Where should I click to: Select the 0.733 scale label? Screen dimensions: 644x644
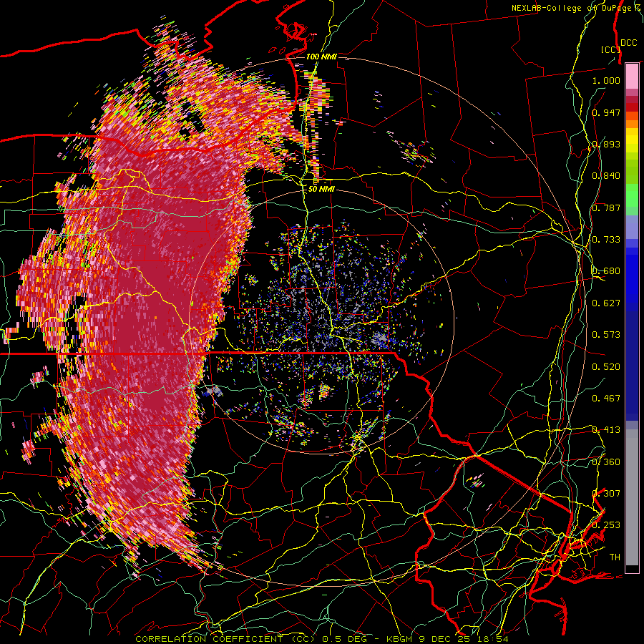[x=606, y=240]
